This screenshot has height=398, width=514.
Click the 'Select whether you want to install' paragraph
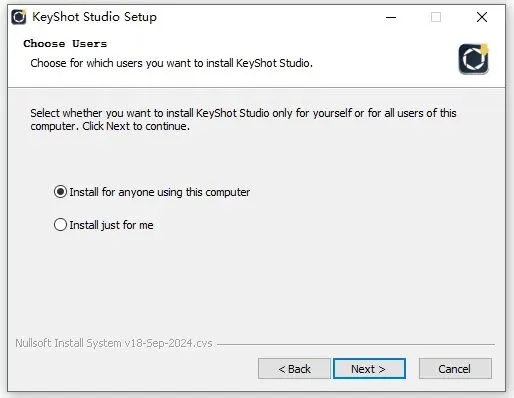pyautogui.click(x=243, y=119)
